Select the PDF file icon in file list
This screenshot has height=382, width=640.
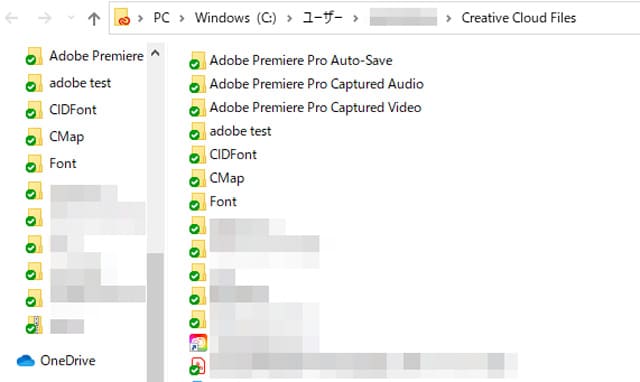click(198, 366)
